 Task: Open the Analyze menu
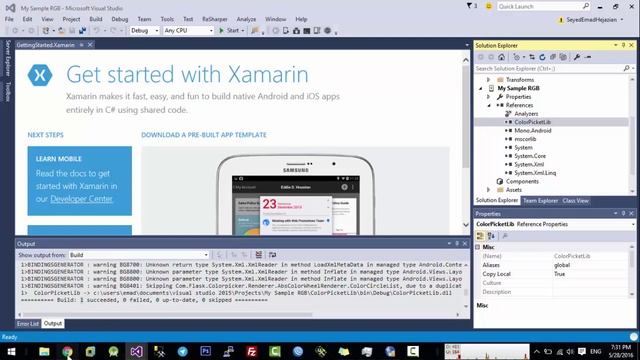click(x=246, y=19)
